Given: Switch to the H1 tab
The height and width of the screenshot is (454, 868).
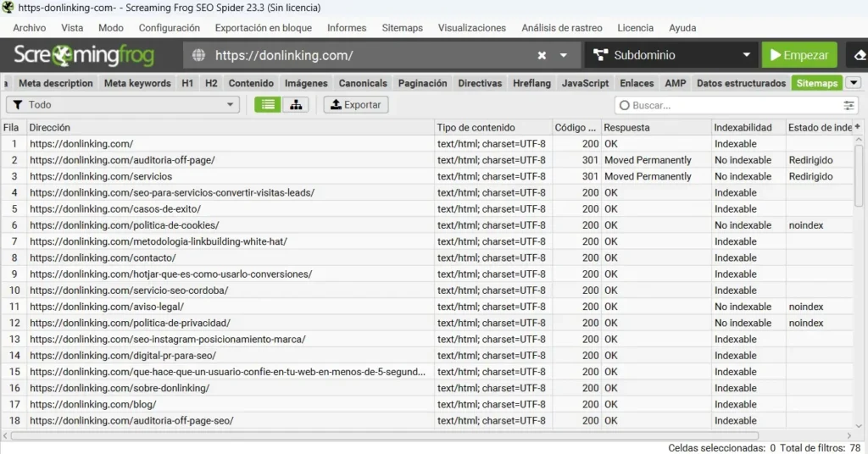Looking at the screenshot, I should (x=187, y=83).
